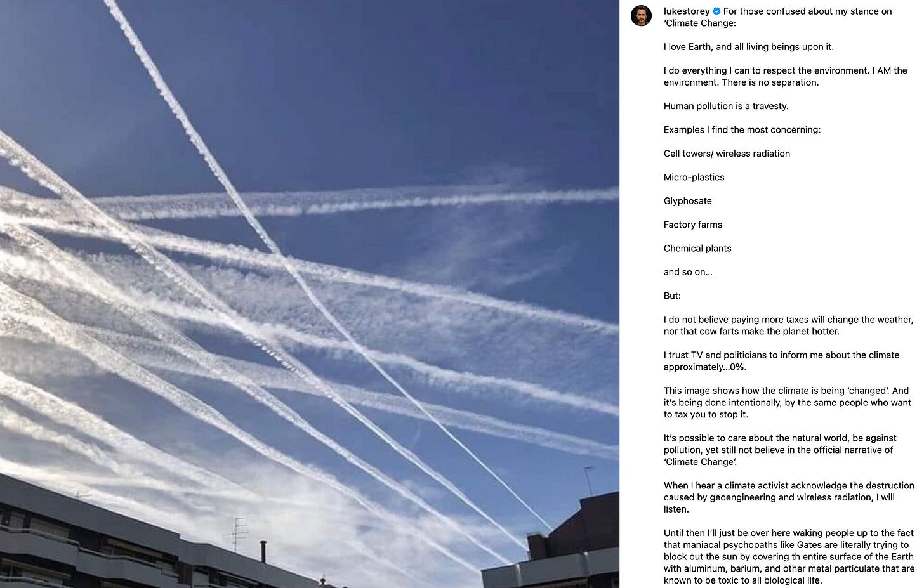924x588 pixels.
Task: Click paragraph starting 'When I hear a climate activist'
Action: pos(789,497)
